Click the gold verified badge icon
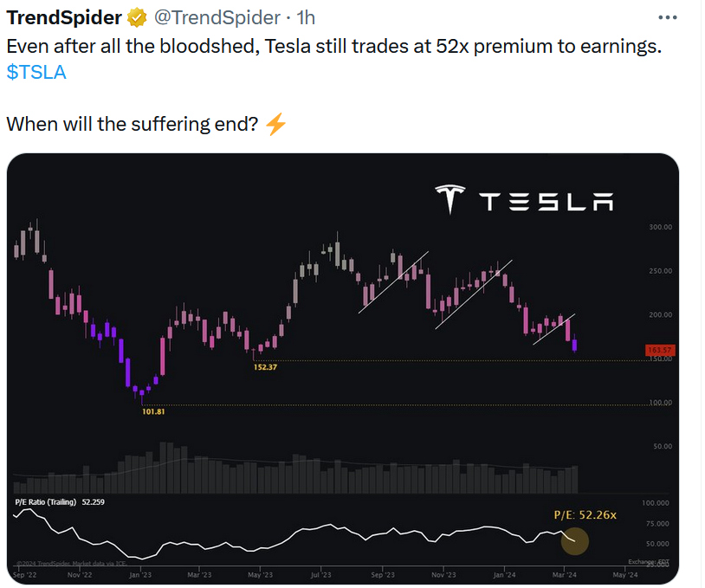The image size is (705, 588). [x=137, y=18]
